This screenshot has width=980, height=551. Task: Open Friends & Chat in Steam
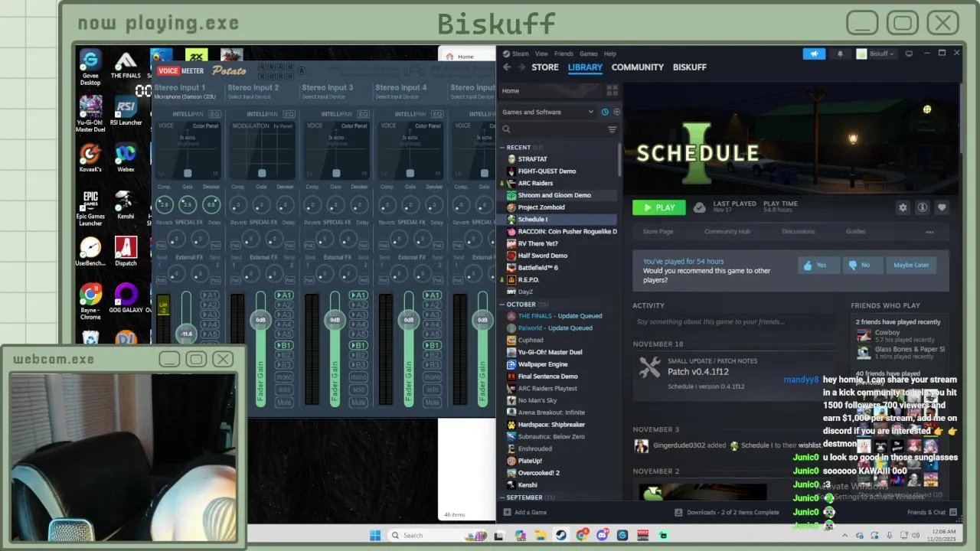[932, 512]
